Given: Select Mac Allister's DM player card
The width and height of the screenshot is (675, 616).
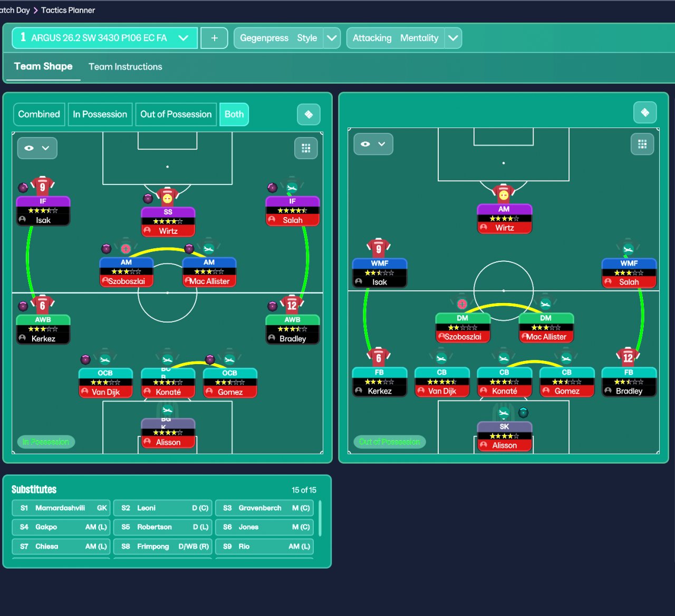Looking at the screenshot, I should pyautogui.click(x=546, y=328).
